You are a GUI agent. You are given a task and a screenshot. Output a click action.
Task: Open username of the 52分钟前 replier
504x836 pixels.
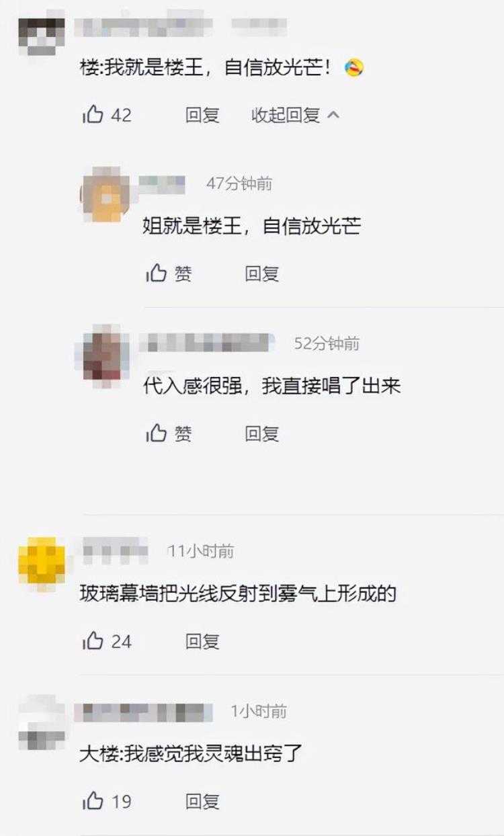[207, 343]
